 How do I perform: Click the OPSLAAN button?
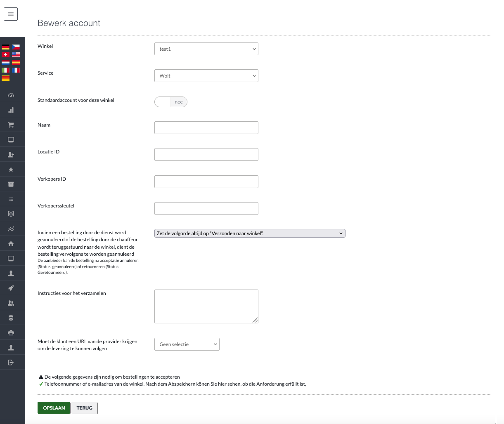pos(54,408)
